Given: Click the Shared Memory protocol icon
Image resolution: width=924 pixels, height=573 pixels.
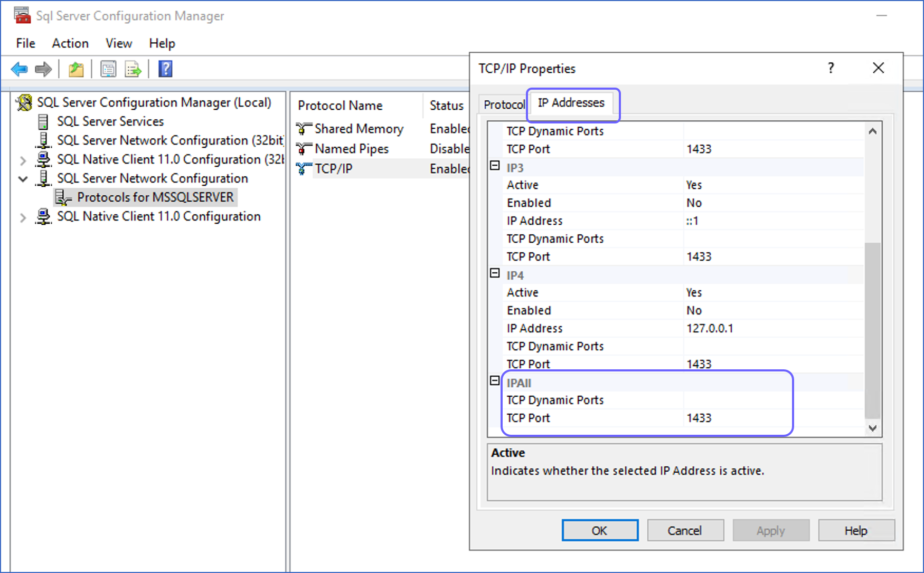Looking at the screenshot, I should click(304, 129).
